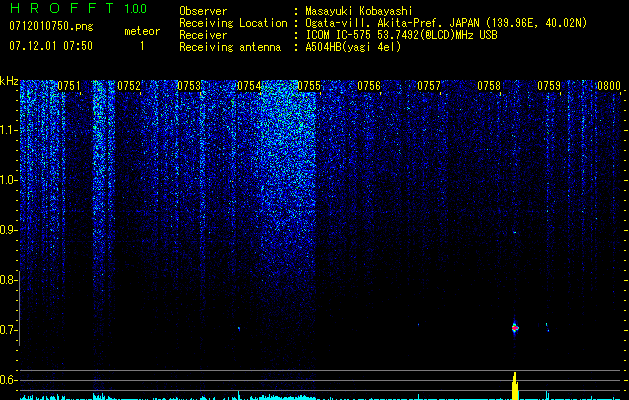629x400 pixels.
Task: Click the Receiver field label
Action: [x=203, y=35]
